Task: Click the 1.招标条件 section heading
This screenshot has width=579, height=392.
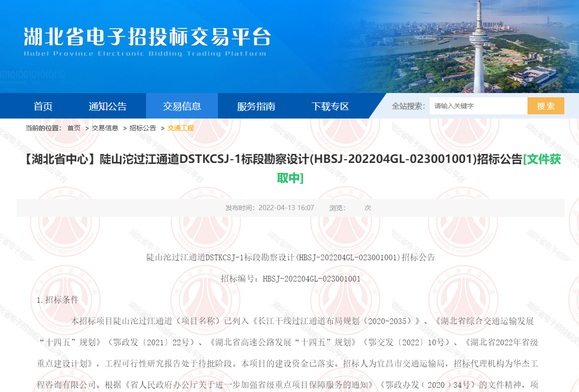Action: 58,300
